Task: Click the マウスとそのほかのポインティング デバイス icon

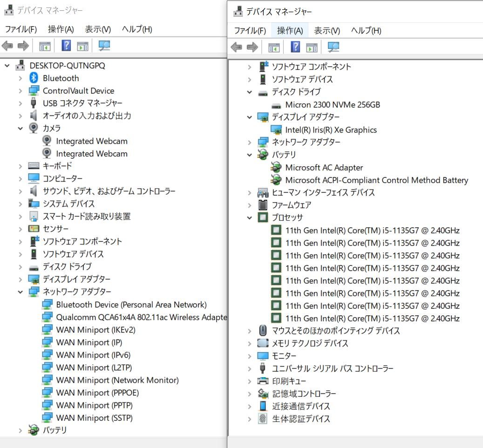Action: pos(263,330)
